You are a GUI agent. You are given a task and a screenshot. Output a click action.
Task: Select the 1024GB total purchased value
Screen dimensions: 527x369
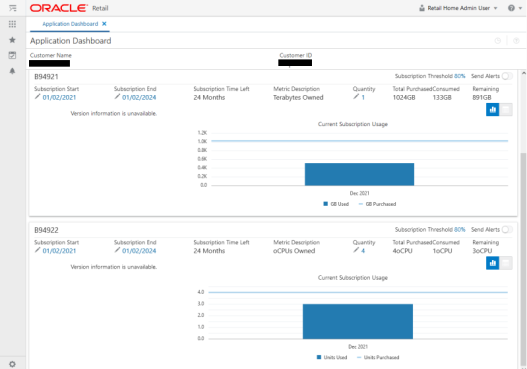click(x=404, y=97)
